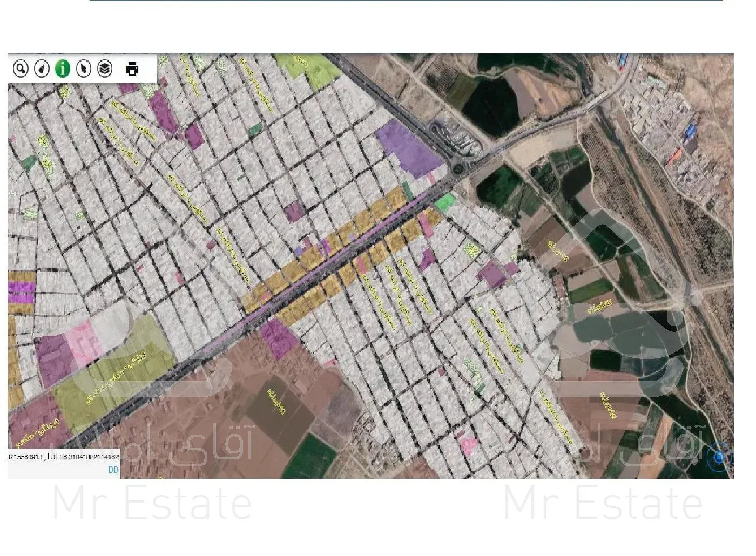Open the map layers panel icon
This screenshot has width=756, height=556.
[105, 69]
